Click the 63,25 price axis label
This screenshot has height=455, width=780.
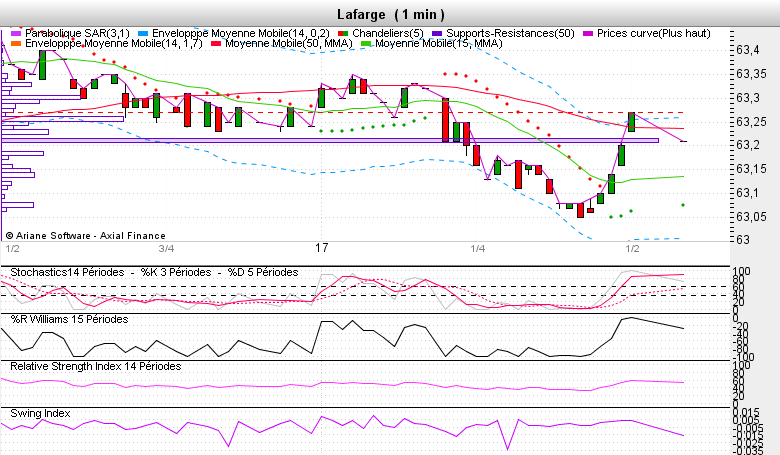click(x=751, y=121)
